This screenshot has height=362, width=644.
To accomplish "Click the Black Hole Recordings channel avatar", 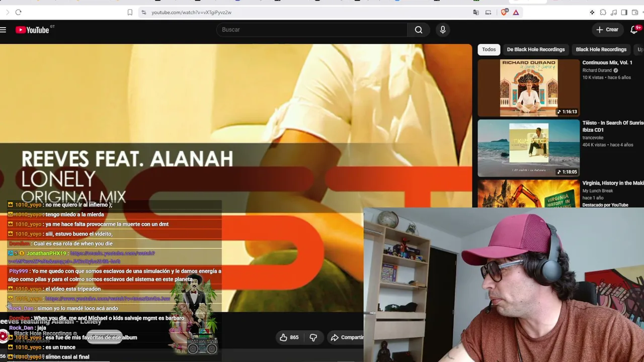I will point(5,336).
